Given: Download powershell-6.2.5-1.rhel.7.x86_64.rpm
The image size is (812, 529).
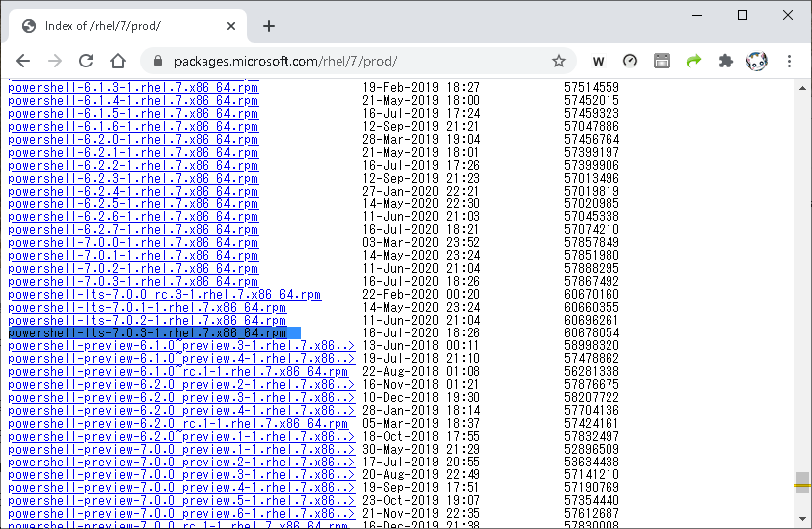Looking at the screenshot, I should pos(133,204).
